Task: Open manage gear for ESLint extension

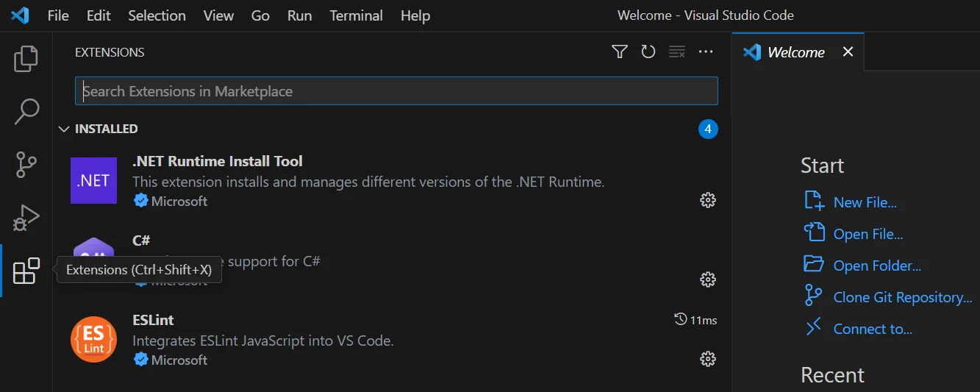Action: click(707, 359)
